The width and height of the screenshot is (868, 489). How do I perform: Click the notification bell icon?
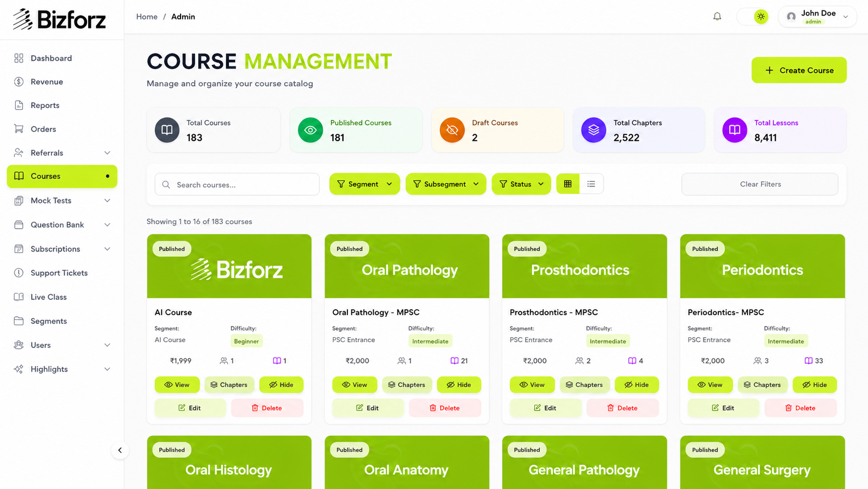[717, 17]
